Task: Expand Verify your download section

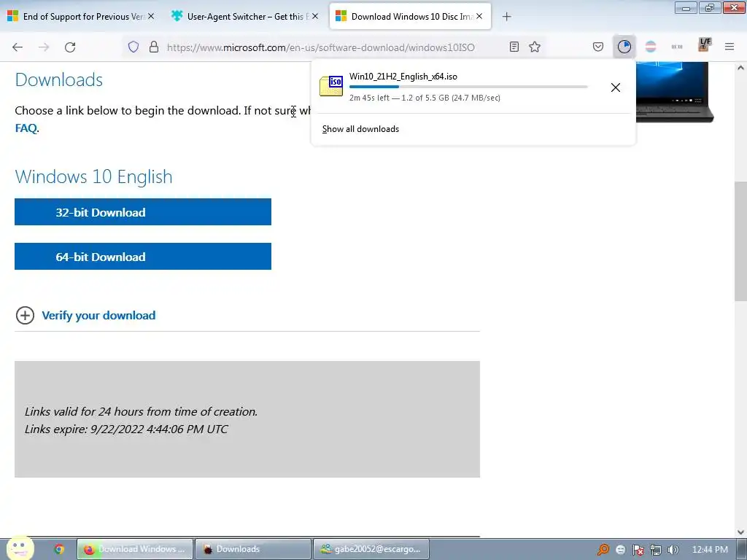Action: (x=25, y=315)
